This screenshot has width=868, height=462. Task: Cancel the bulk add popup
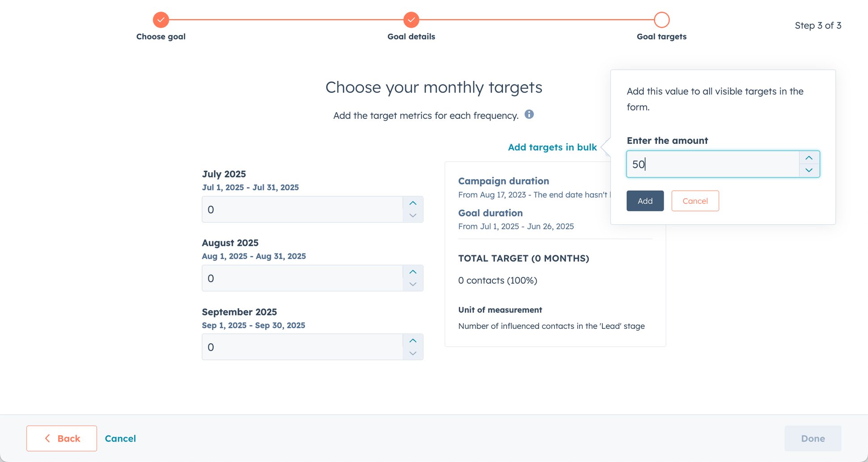[695, 201]
